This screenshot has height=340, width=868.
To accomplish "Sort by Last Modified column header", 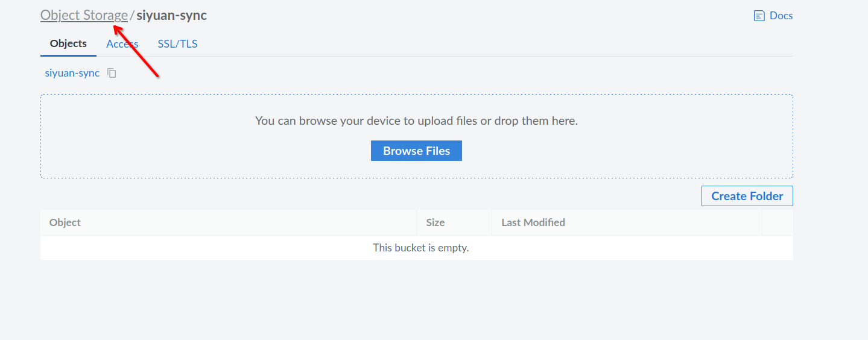I will point(533,222).
